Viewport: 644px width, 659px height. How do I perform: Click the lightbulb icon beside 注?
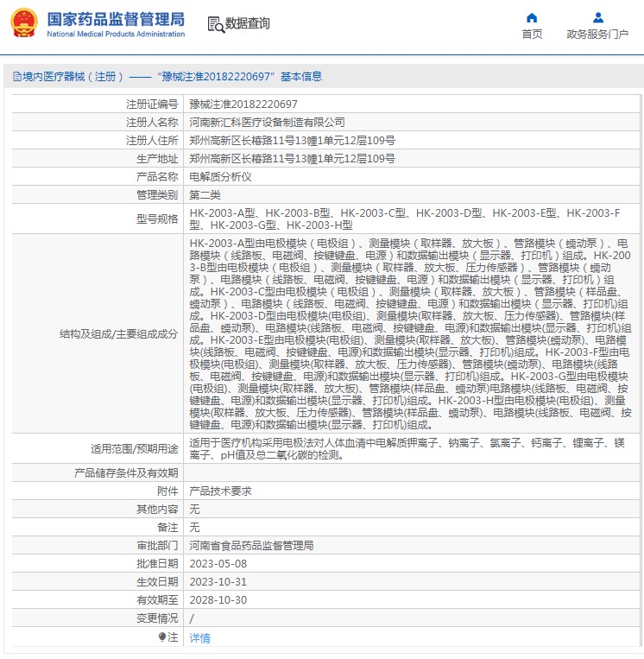coord(162,637)
